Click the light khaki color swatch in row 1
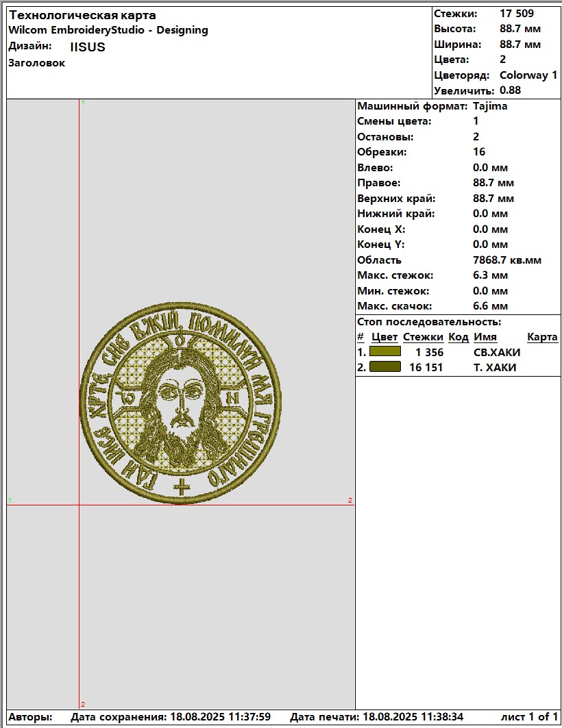This screenshot has height=728, width=562. point(385,351)
